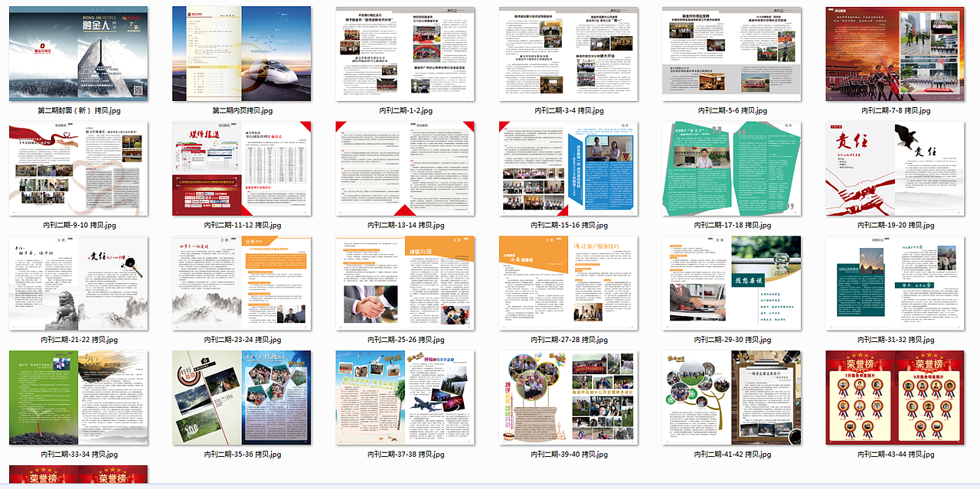
Task: Select thumbnail image of 内刊二期-31-32
Action: (x=895, y=283)
